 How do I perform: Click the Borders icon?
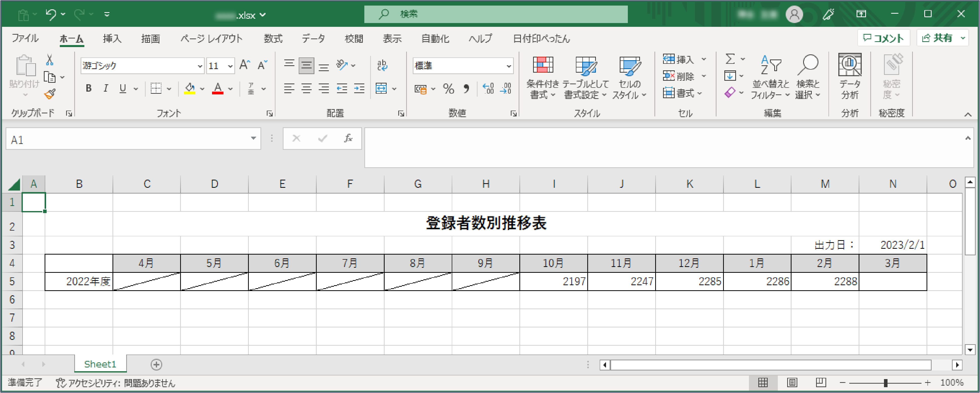156,89
